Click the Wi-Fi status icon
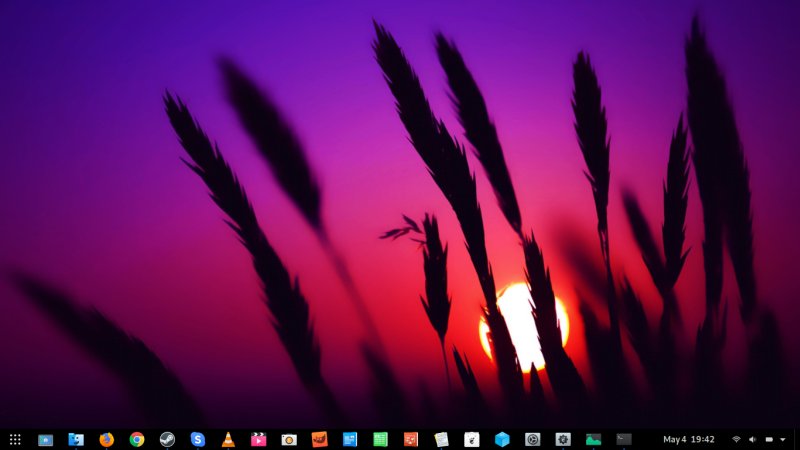800x450 pixels. pyautogui.click(x=736, y=439)
